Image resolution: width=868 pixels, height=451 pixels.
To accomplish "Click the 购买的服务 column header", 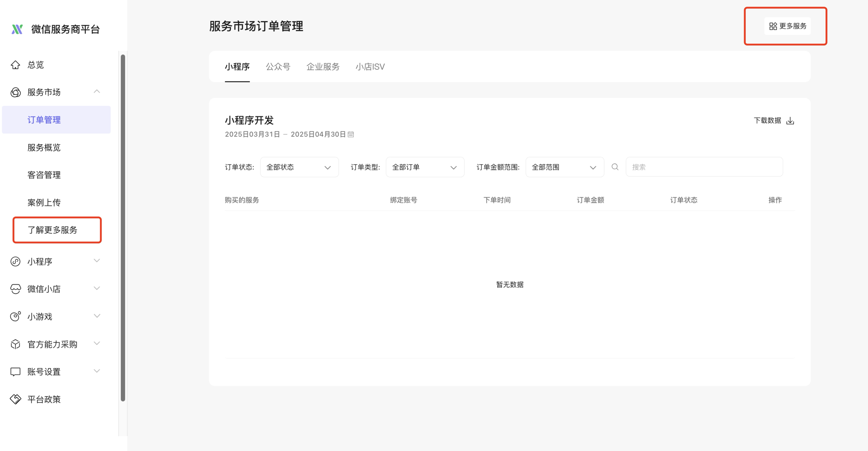I will (242, 200).
